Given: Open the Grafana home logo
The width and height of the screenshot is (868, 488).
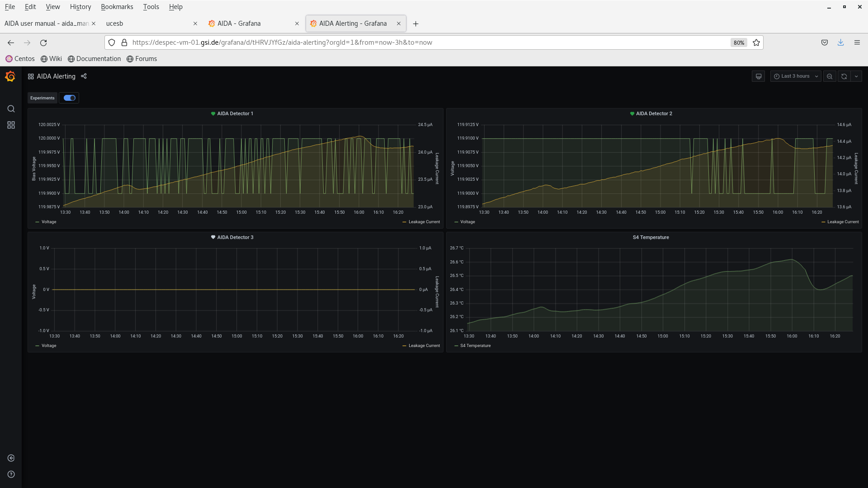Looking at the screenshot, I should coord(10,76).
